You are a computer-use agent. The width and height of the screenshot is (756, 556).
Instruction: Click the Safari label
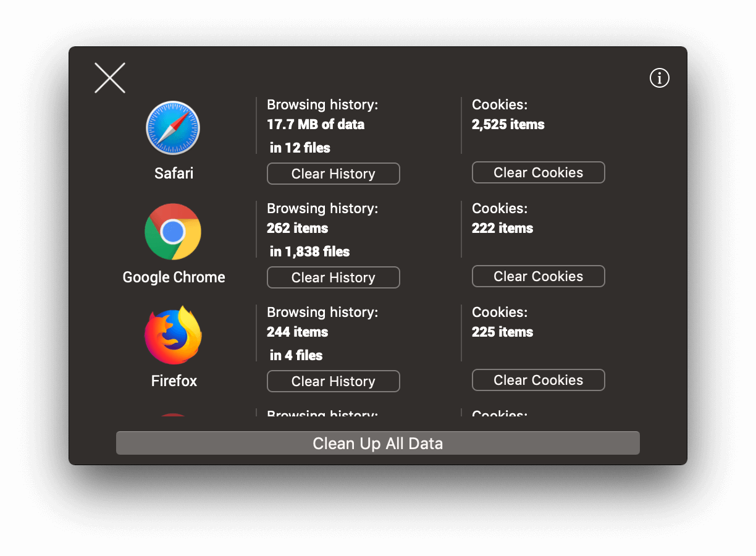pyautogui.click(x=174, y=173)
